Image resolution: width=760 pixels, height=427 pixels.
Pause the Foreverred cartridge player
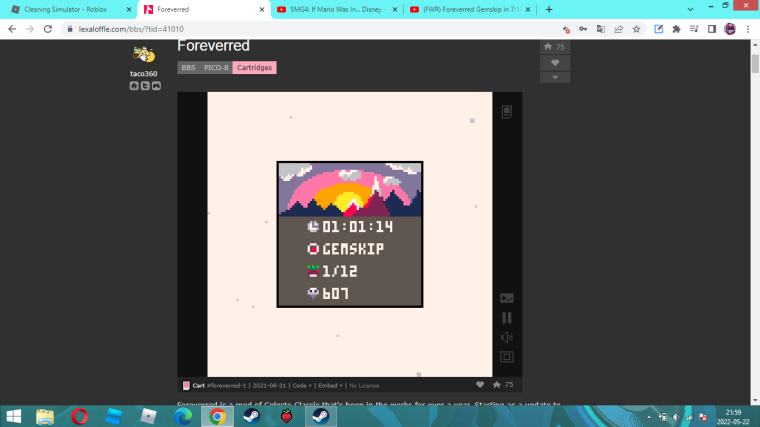tap(507, 317)
